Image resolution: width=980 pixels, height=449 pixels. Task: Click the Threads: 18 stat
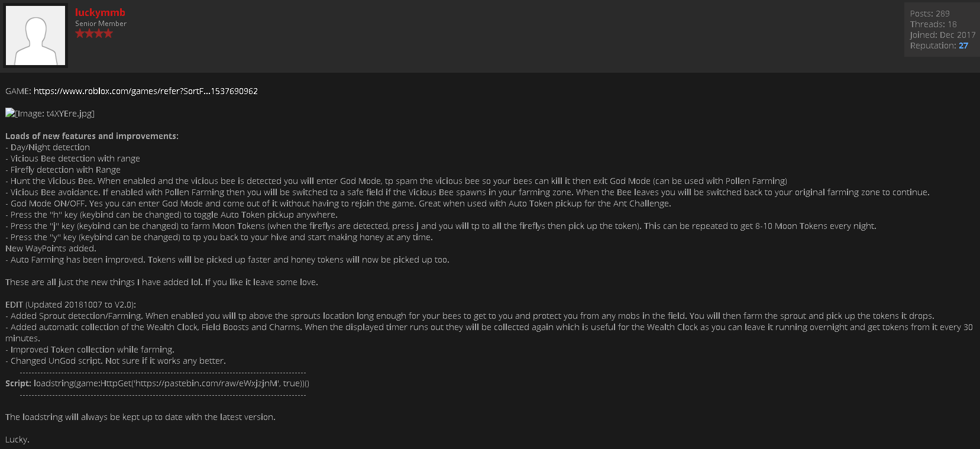coord(933,24)
